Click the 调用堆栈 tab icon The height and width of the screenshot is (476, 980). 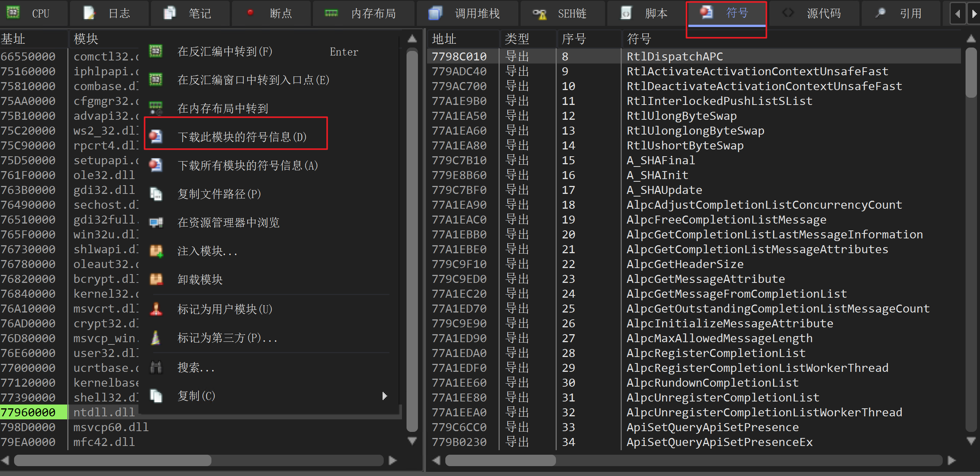coord(435,13)
